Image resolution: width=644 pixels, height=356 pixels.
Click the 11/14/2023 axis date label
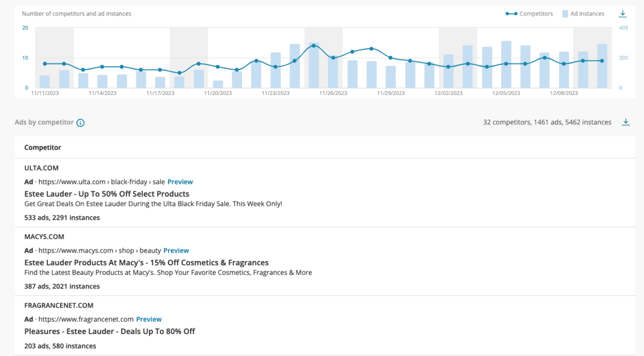point(103,93)
